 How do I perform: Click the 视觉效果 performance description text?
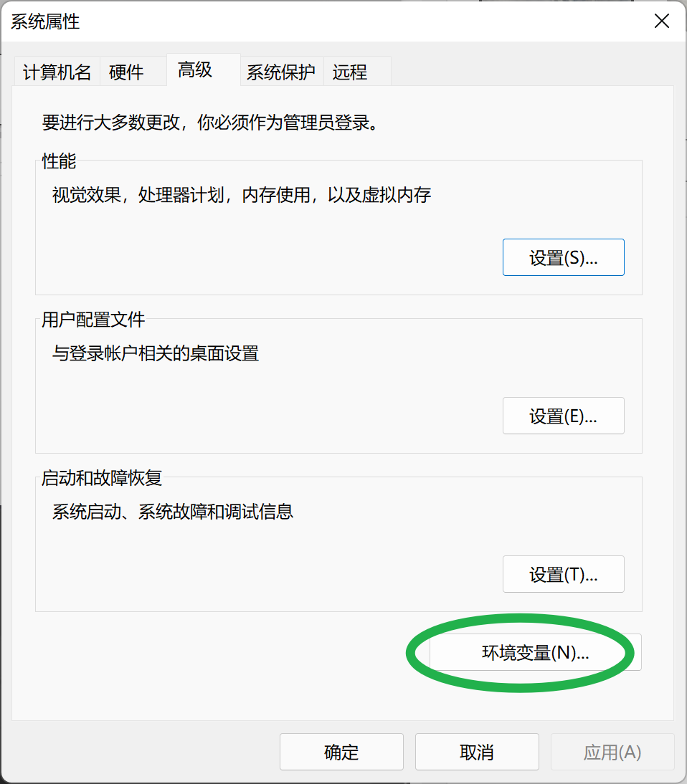[x=242, y=195]
